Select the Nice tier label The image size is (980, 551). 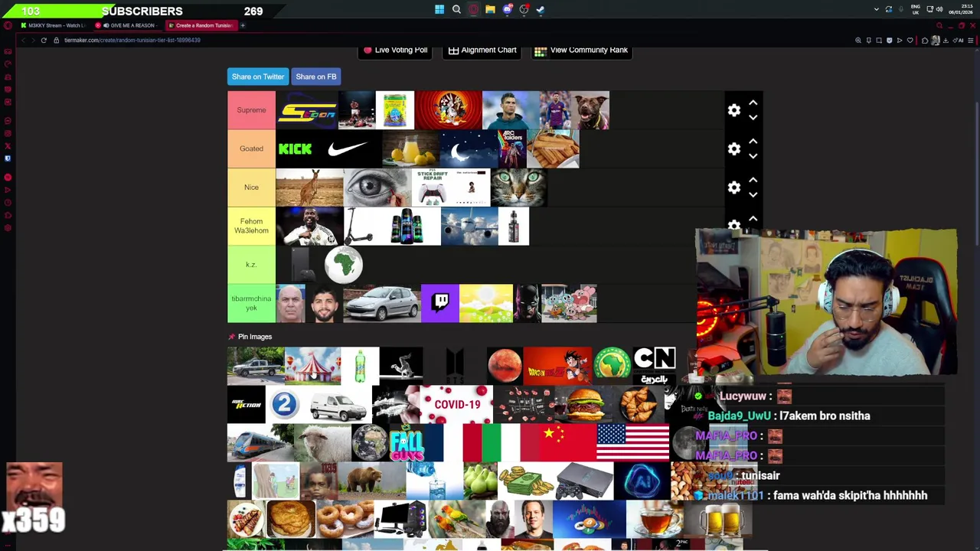(251, 187)
